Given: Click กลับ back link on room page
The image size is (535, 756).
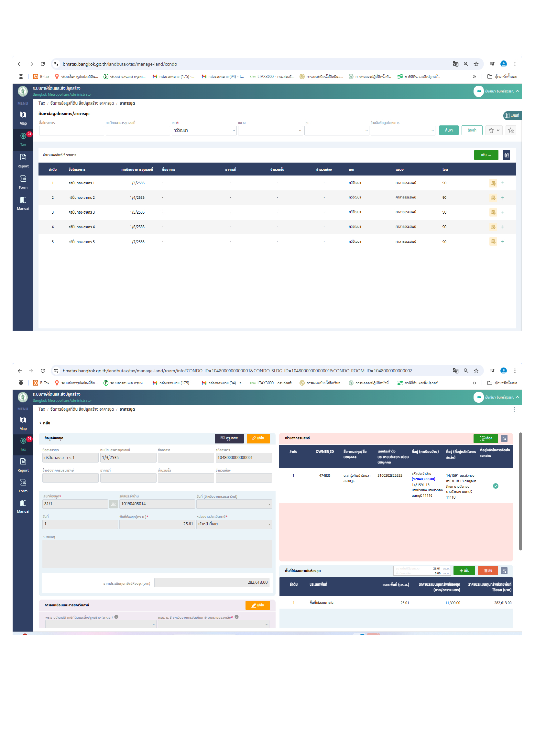Looking at the screenshot, I should 45,423.
